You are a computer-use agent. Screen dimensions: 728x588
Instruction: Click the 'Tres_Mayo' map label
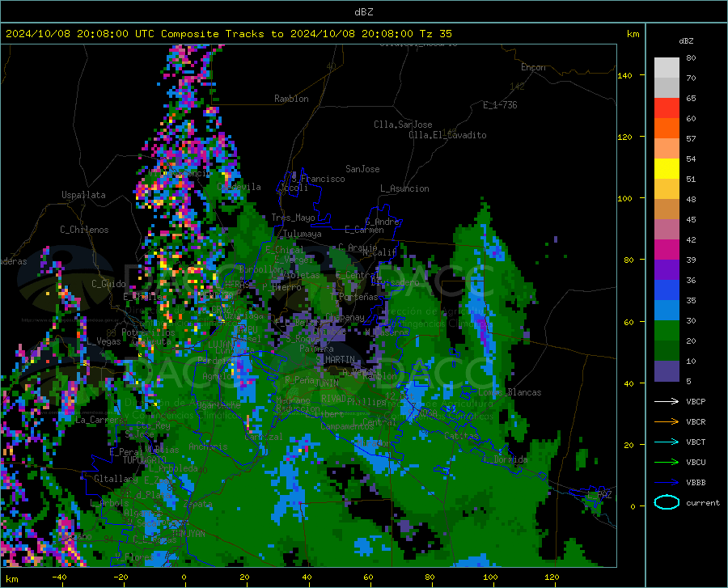[293, 218]
